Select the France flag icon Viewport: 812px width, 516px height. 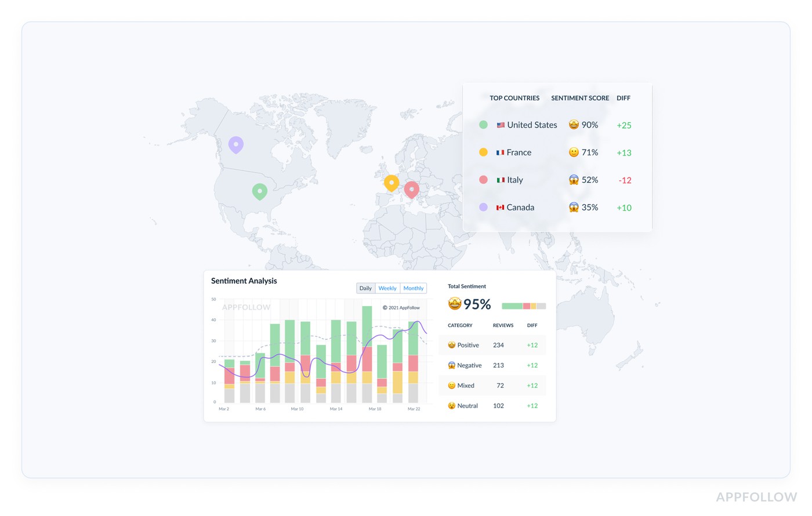point(499,152)
